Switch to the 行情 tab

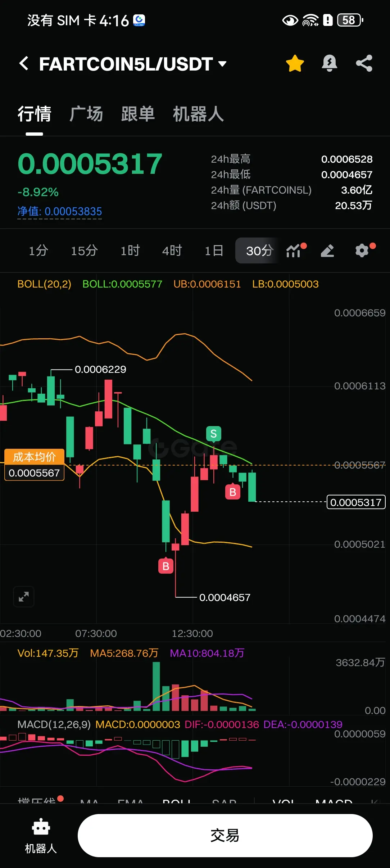click(35, 114)
